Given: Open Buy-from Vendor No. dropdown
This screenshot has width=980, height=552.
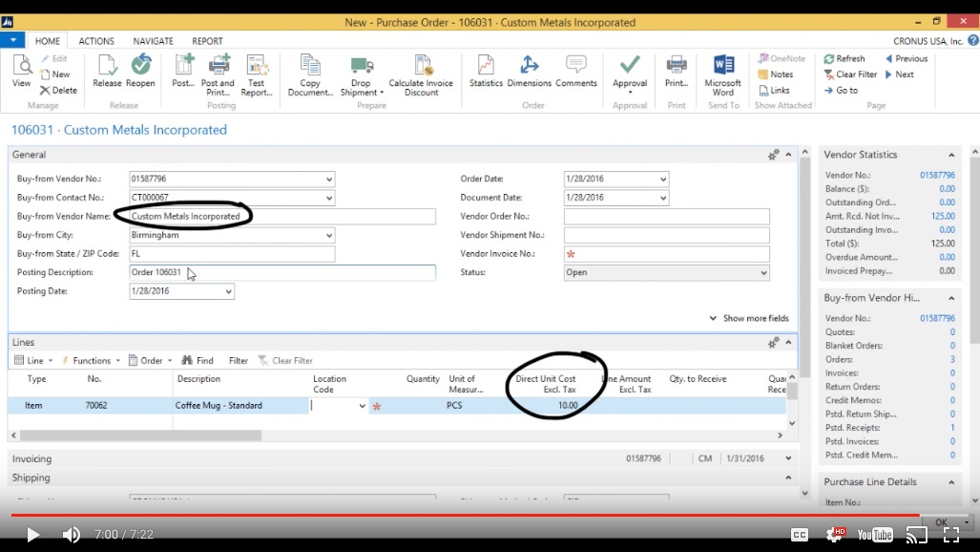Looking at the screenshot, I should coord(329,179).
